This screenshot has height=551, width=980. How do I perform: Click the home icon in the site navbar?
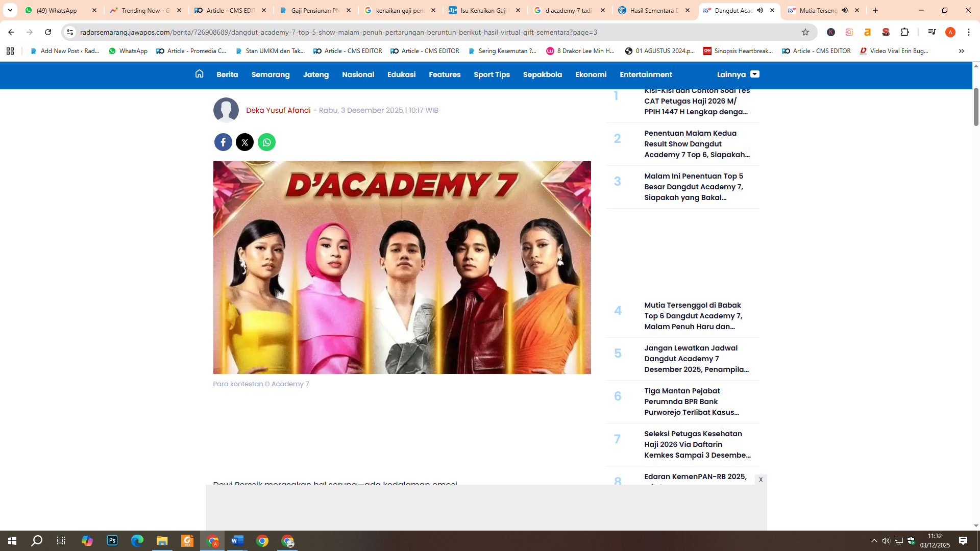(x=199, y=74)
